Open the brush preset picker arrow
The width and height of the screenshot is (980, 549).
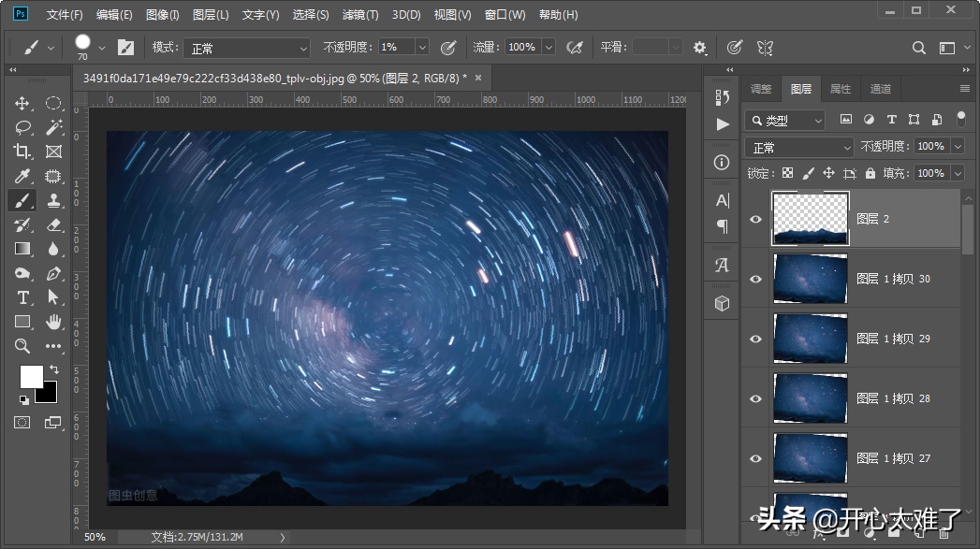(x=102, y=48)
